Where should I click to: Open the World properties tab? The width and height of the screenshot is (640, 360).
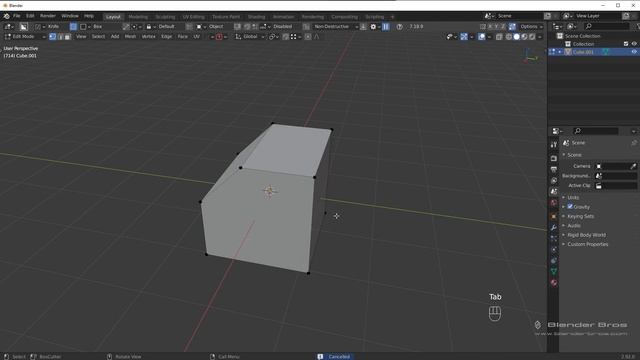(x=553, y=202)
